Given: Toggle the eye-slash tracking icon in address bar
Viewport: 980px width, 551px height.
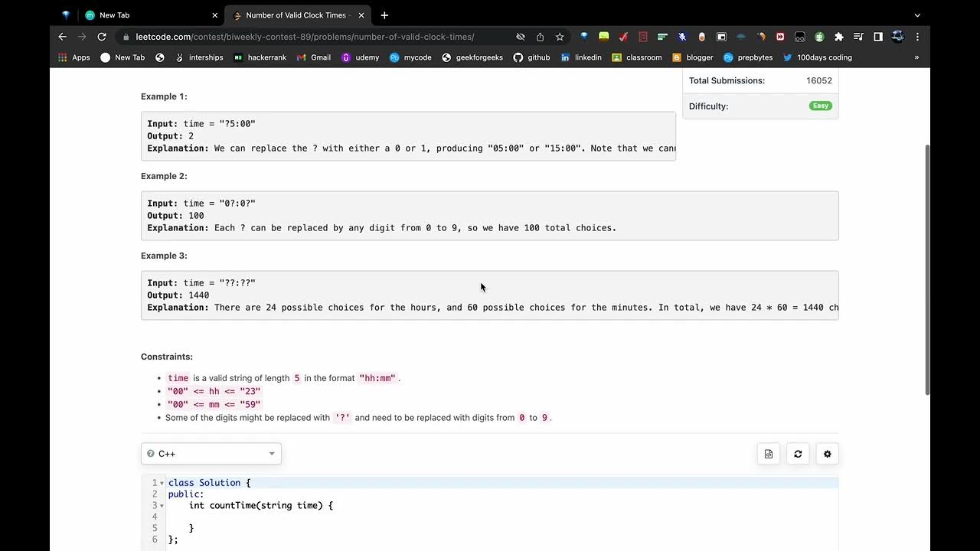Looking at the screenshot, I should click(521, 37).
